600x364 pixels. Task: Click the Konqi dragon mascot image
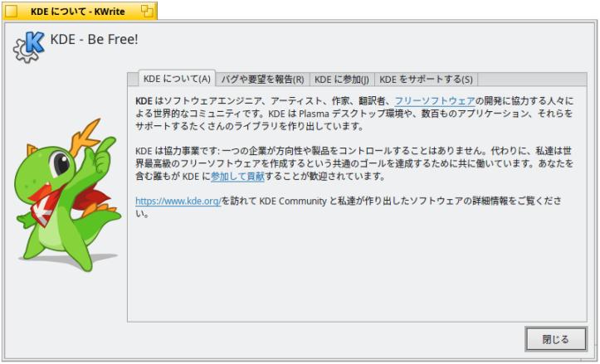(68, 195)
